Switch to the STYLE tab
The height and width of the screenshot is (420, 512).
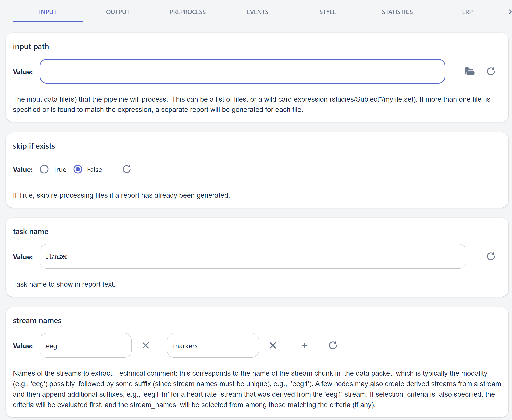(x=328, y=12)
